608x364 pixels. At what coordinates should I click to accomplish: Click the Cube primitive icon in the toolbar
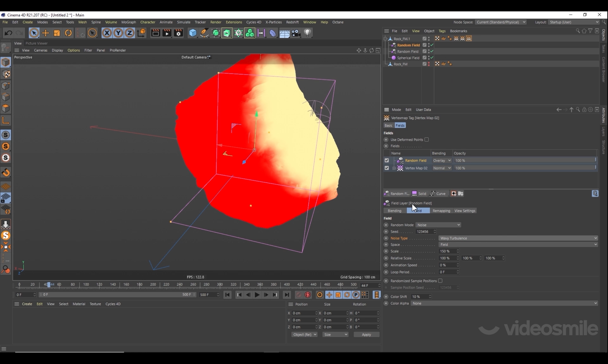tap(193, 33)
